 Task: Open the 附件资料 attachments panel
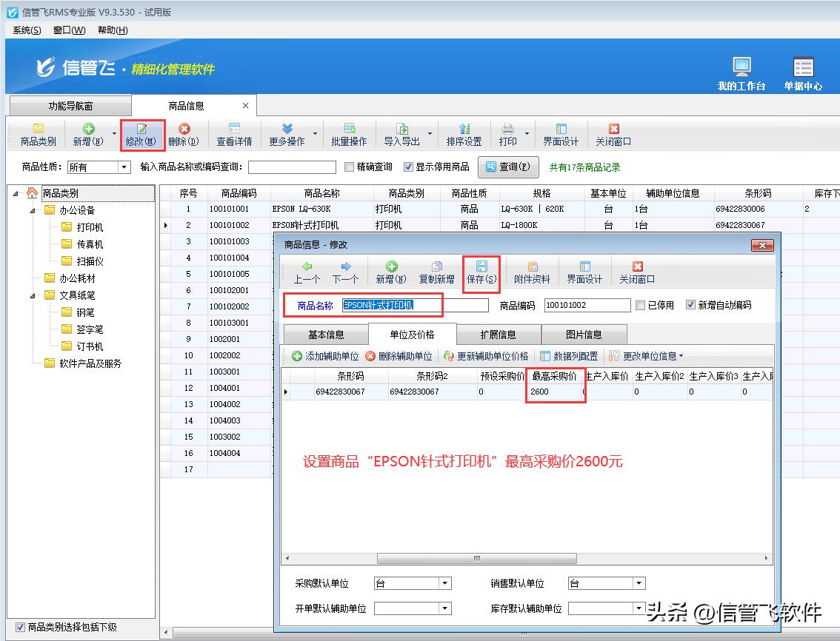tap(531, 271)
